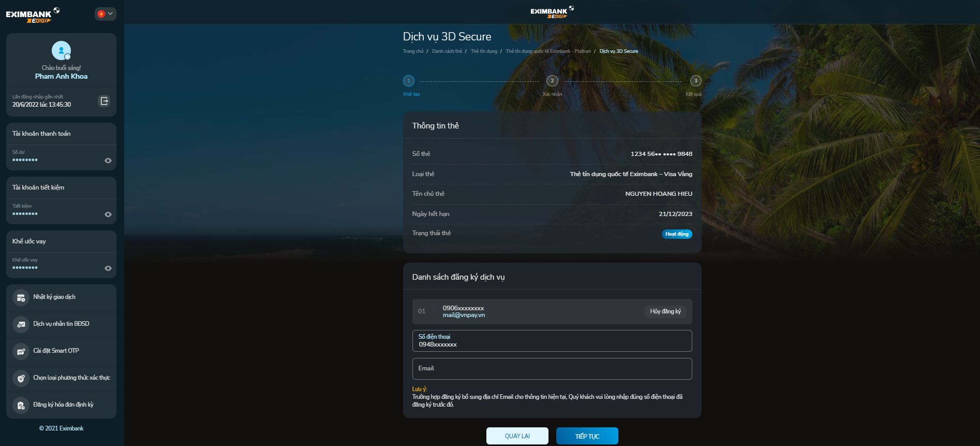Click the user avatar profile icon
Image resolution: width=980 pixels, height=446 pixels.
(61, 51)
